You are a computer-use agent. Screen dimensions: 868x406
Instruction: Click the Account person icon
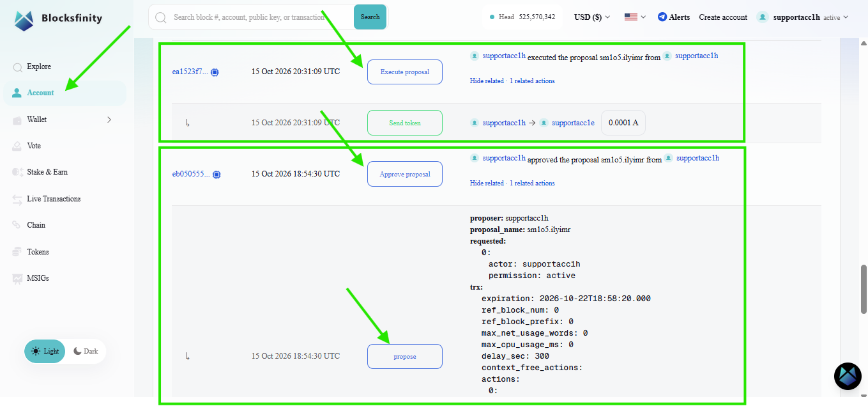pos(17,93)
